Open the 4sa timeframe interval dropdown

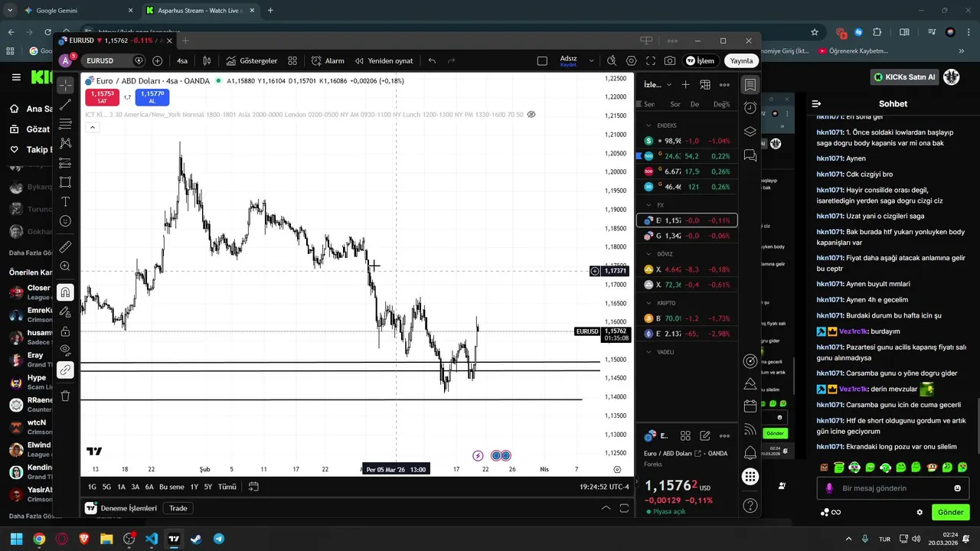182,60
